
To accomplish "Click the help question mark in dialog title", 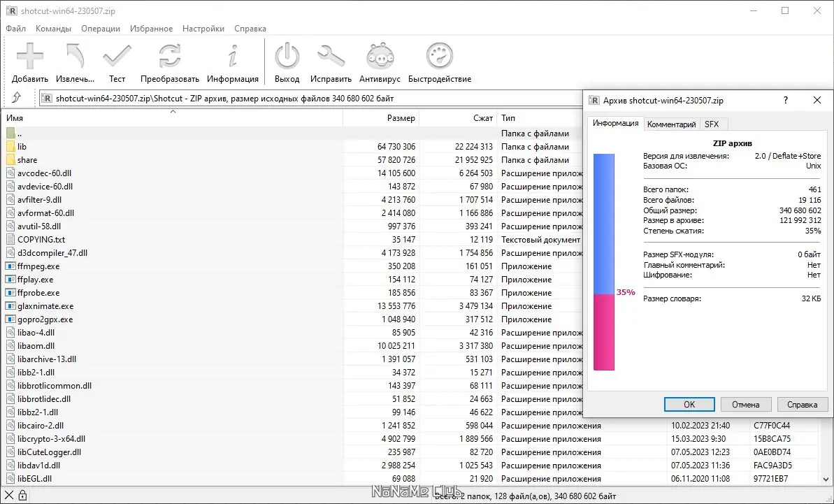I will point(786,100).
